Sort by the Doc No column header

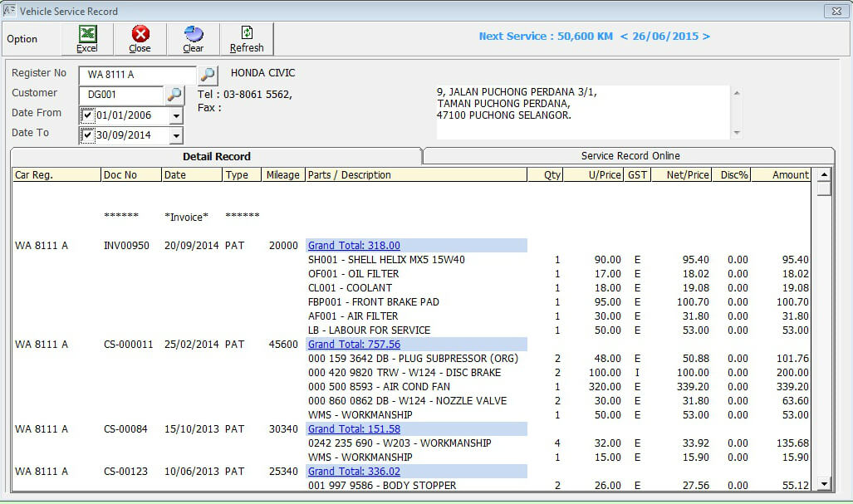131,175
